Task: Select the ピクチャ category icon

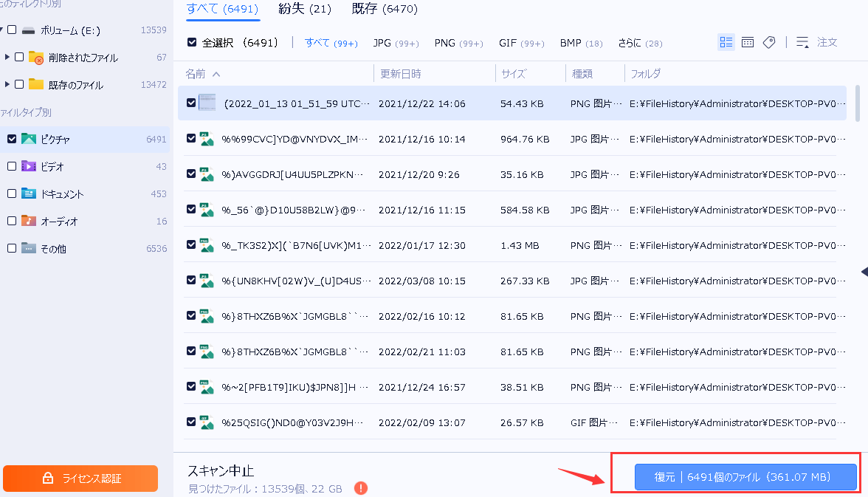Action: coord(30,139)
